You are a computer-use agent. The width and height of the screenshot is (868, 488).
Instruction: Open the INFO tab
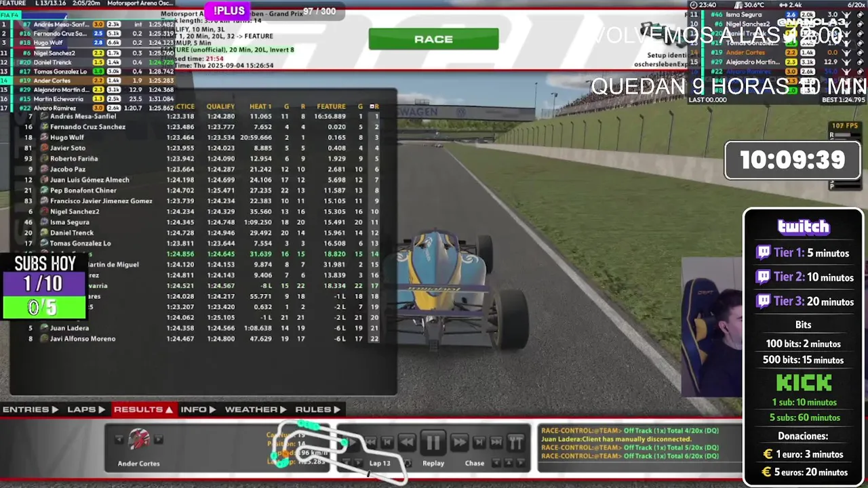click(x=197, y=409)
